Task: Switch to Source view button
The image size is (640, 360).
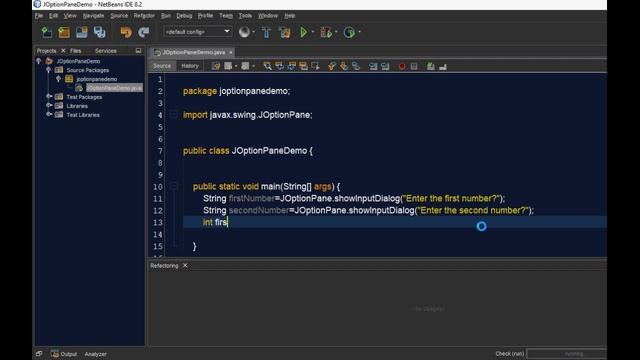Action: point(162,66)
